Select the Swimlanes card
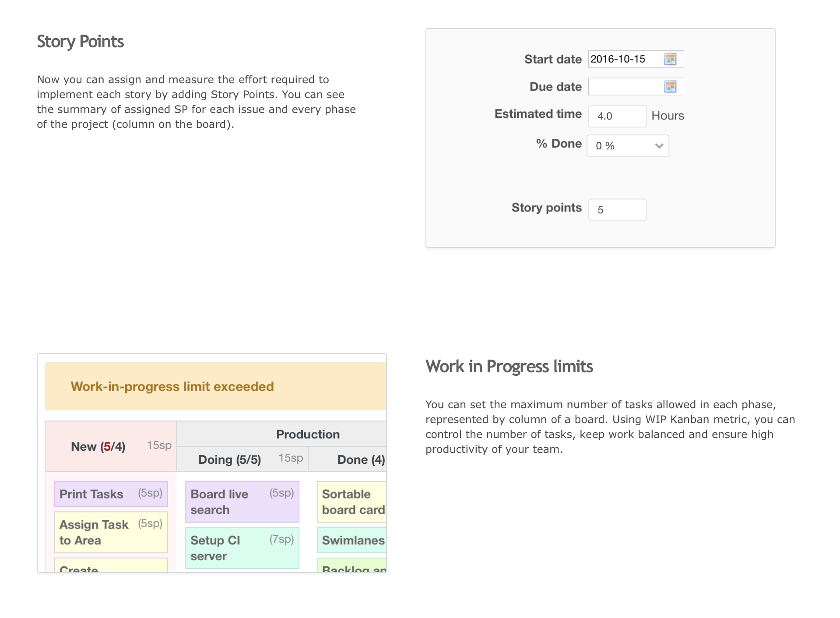The image size is (840, 618). click(351, 540)
